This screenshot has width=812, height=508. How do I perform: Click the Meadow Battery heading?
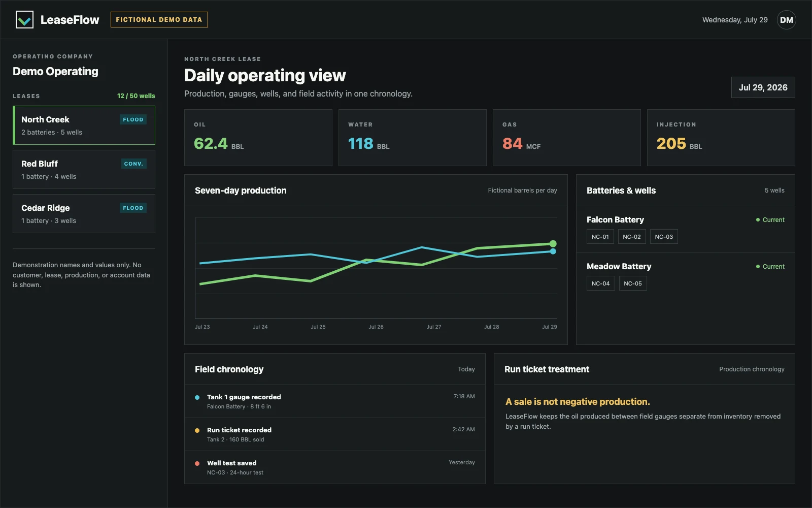click(x=619, y=266)
